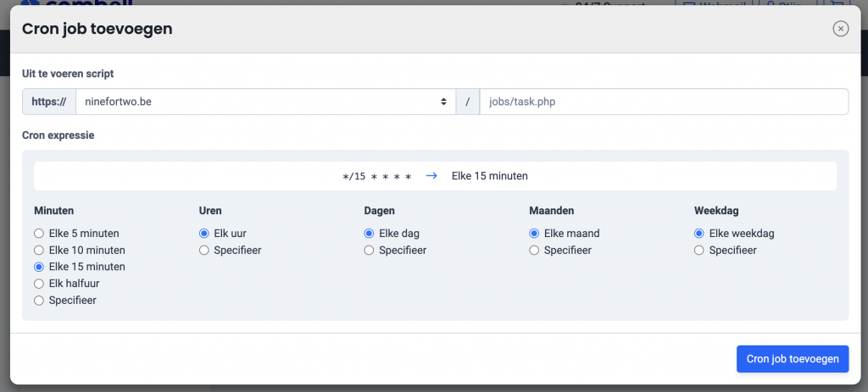Screen dimensions: 868x392
Task: Click the jobs/task.php script path field
Action: tap(663, 102)
